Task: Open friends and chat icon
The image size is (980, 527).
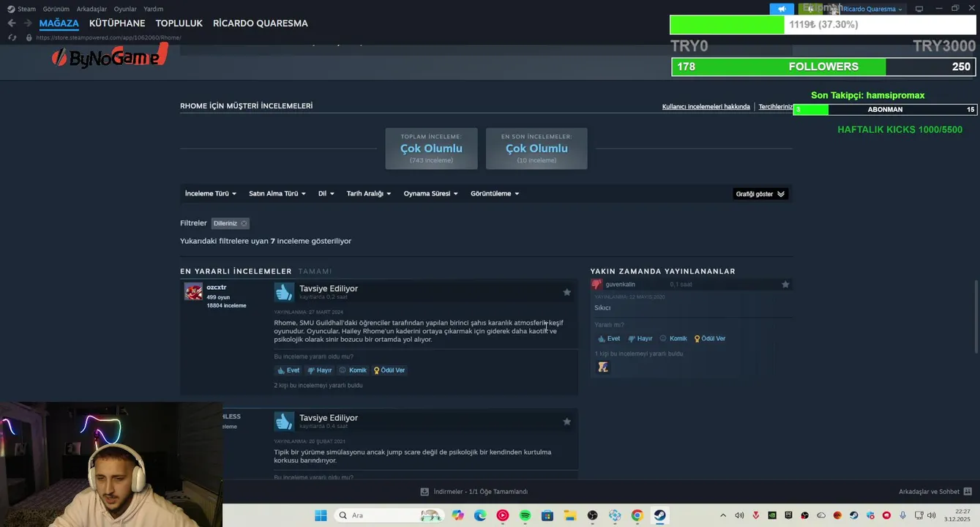Action: pos(968,492)
